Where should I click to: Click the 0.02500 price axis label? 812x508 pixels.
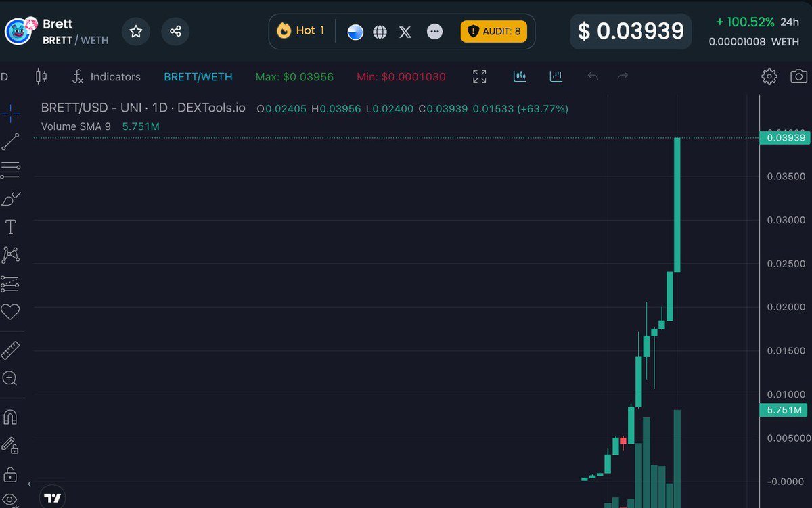tap(786, 263)
